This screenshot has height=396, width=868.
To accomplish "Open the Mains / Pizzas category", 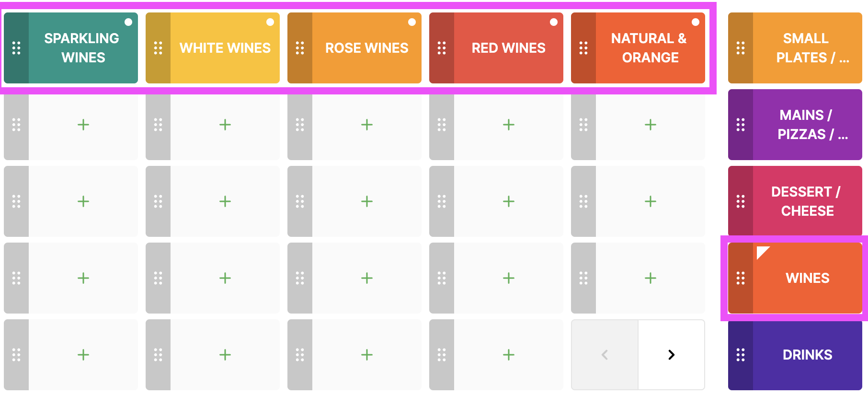I will [x=807, y=125].
